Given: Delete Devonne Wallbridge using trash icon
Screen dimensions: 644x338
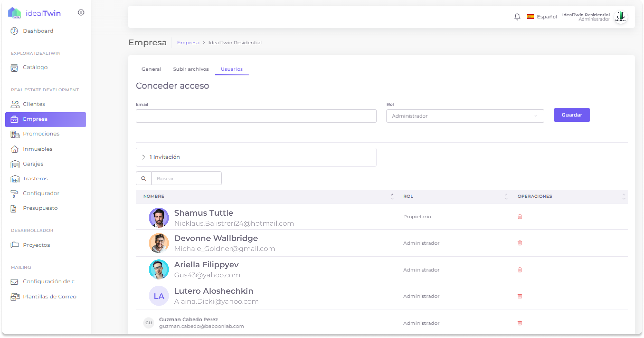Looking at the screenshot, I should (520, 243).
